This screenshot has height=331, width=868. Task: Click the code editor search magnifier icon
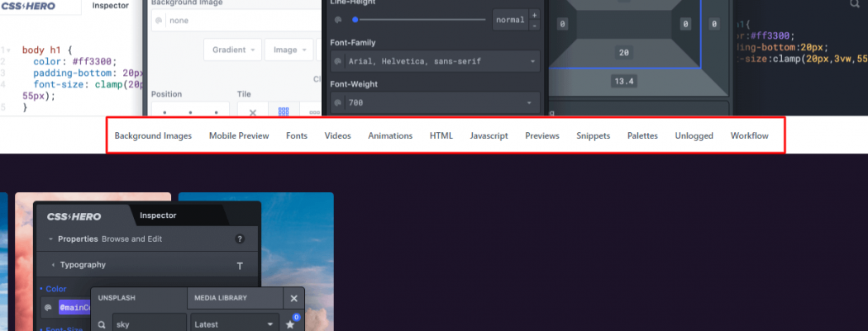tap(854, 3)
